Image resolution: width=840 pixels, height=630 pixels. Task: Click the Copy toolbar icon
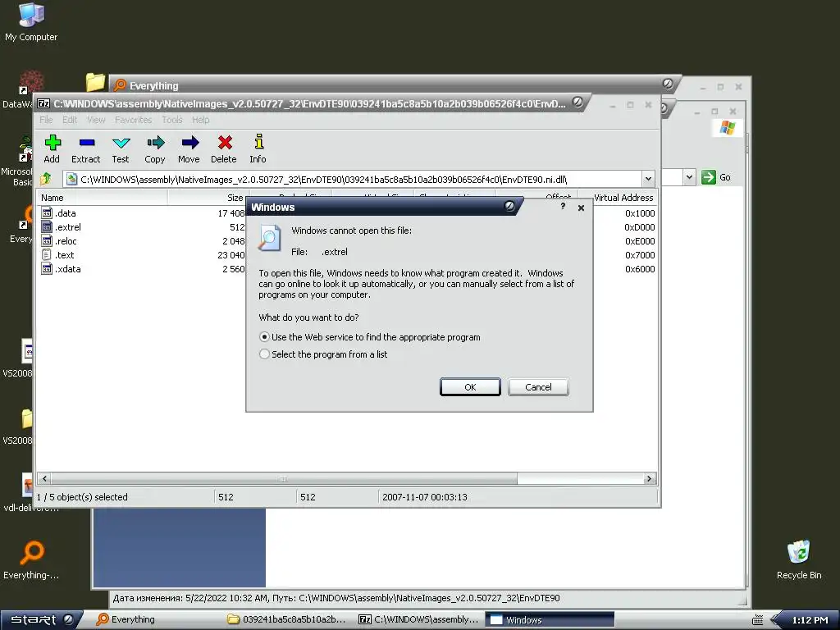[155, 143]
